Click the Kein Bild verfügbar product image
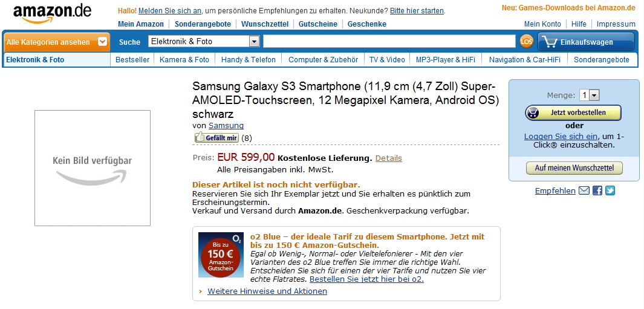This screenshot has width=644, height=309. (x=93, y=168)
